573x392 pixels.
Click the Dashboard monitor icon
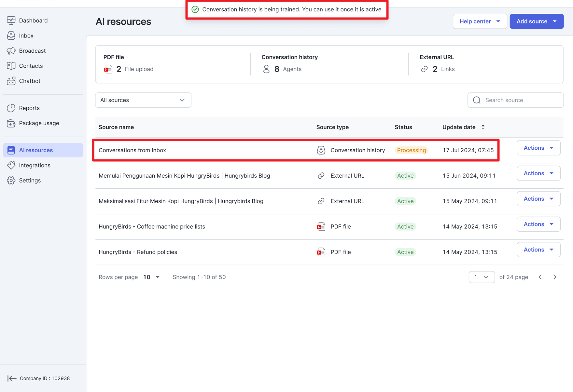coord(11,20)
